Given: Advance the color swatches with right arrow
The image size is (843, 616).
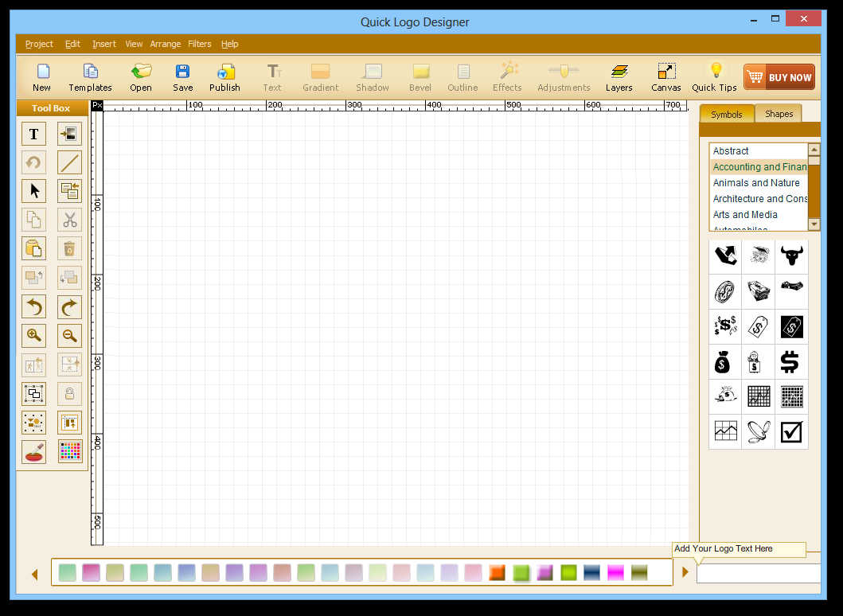Looking at the screenshot, I should tap(685, 572).
